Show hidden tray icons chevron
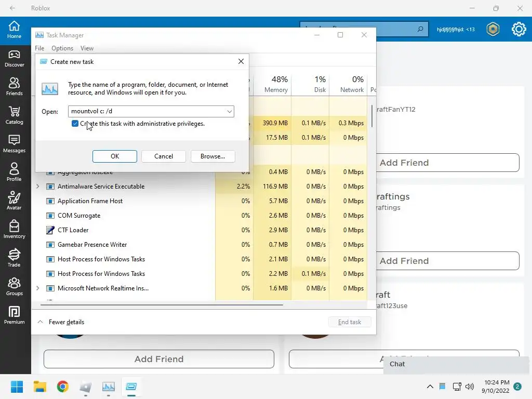Screen dimensions: 532x399 pos(430,387)
